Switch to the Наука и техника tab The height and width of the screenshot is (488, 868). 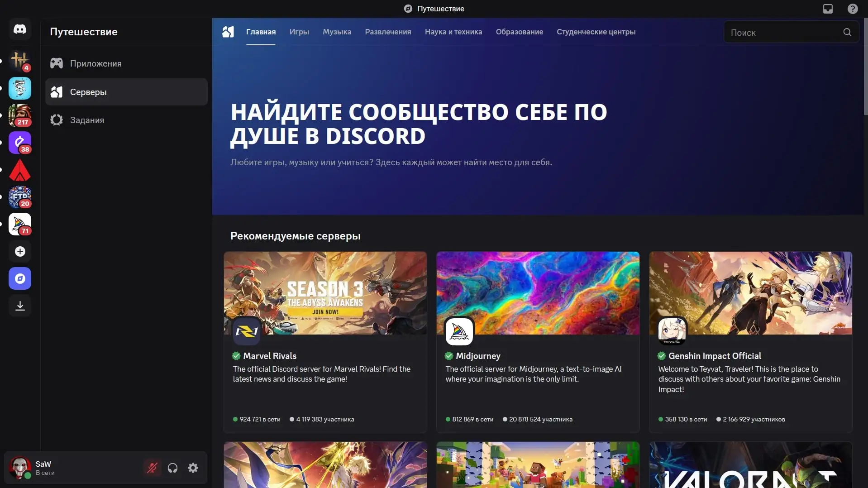[453, 32]
